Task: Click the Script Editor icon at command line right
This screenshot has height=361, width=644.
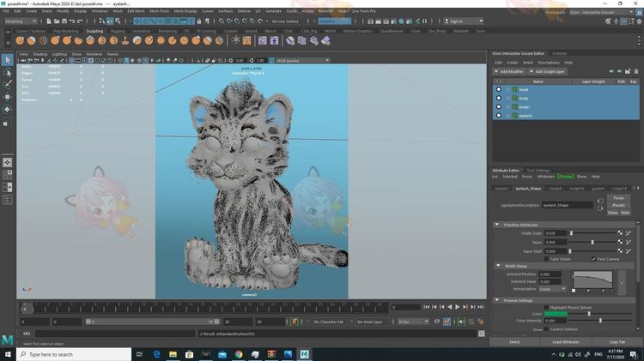Action: pyautogui.click(x=482, y=334)
